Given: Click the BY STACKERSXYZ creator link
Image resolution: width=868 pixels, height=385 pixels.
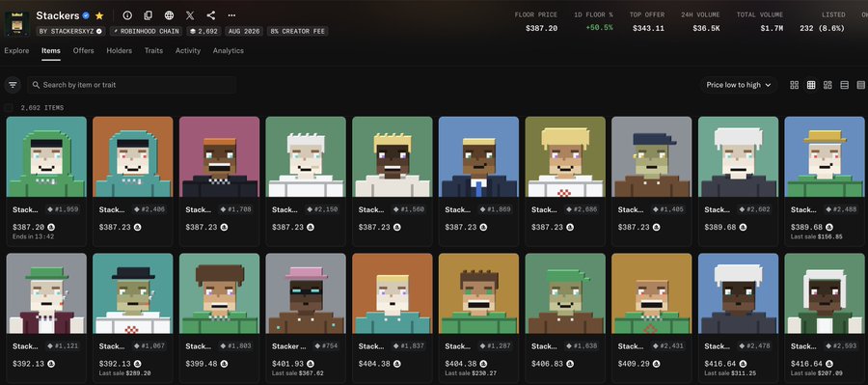Looking at the screenshot, I should click(70, 31).
